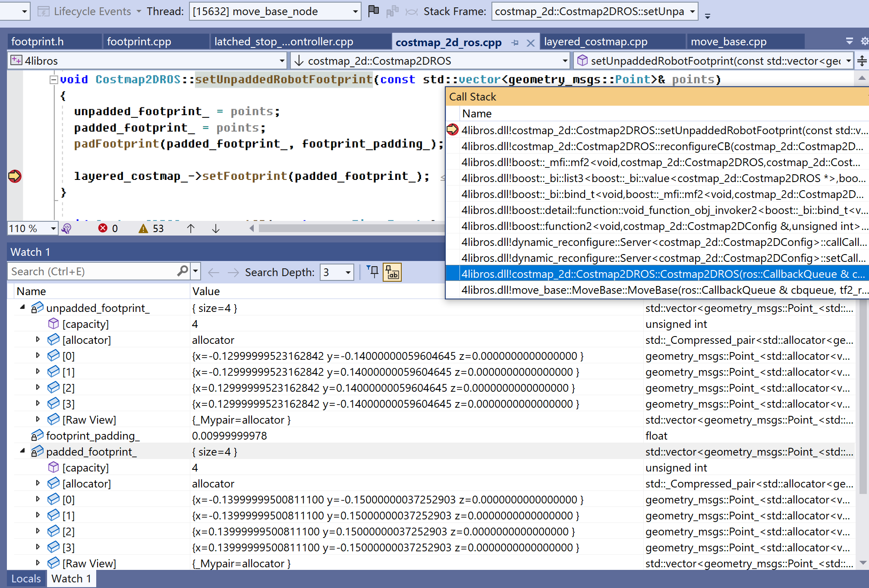
Task: Click the Watch search back arrow
Action: 214,272
